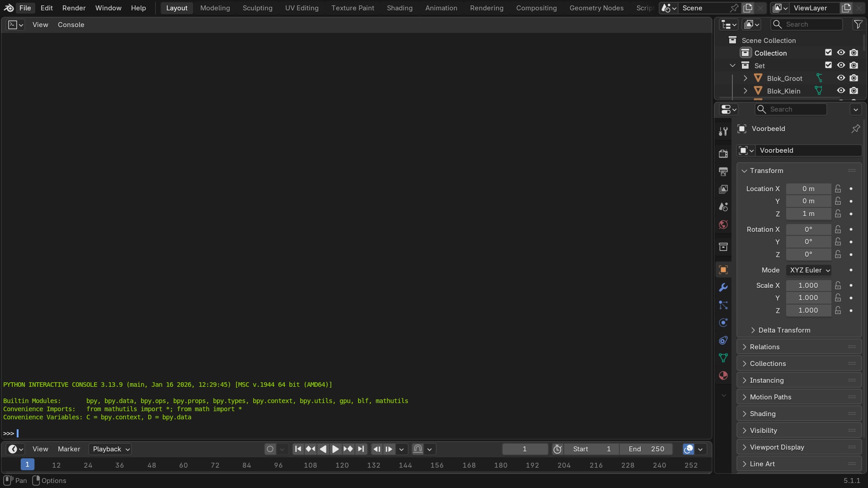Open the View Layer properties tab icon
868x488 pixels.
coord(723,189)
